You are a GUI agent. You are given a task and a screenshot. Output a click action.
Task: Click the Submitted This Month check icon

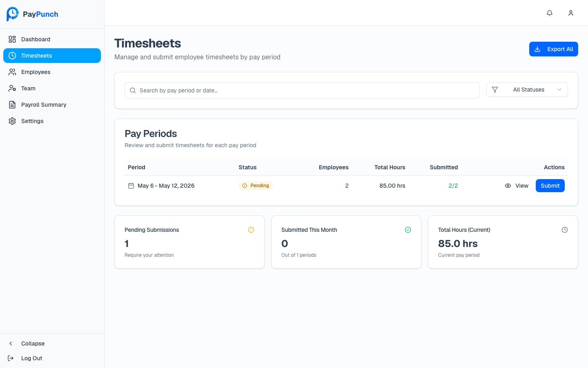tap(408, 230)
